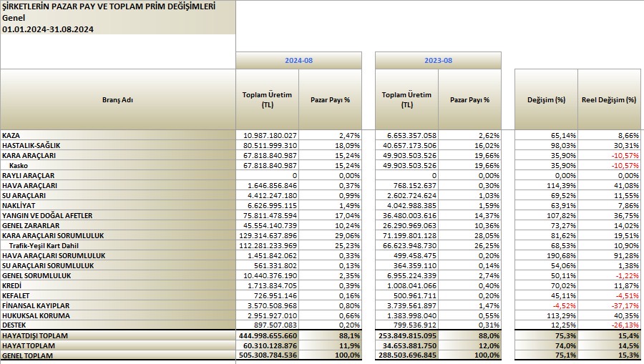This screenshot has height=364, width=644.
Task: Click the total change 75,1%
Action: coord(566,355)
